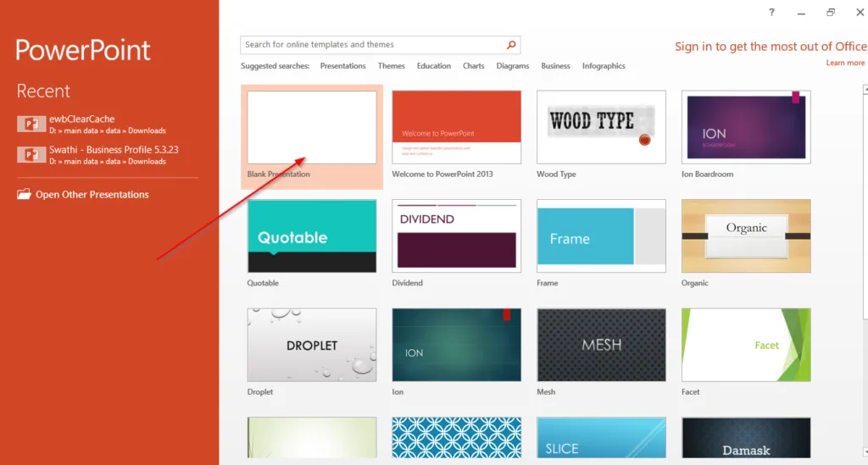The height and width of the screenshot is (465, 868).
Task: Click the search magnifier icon
Action: click(511, 45)
